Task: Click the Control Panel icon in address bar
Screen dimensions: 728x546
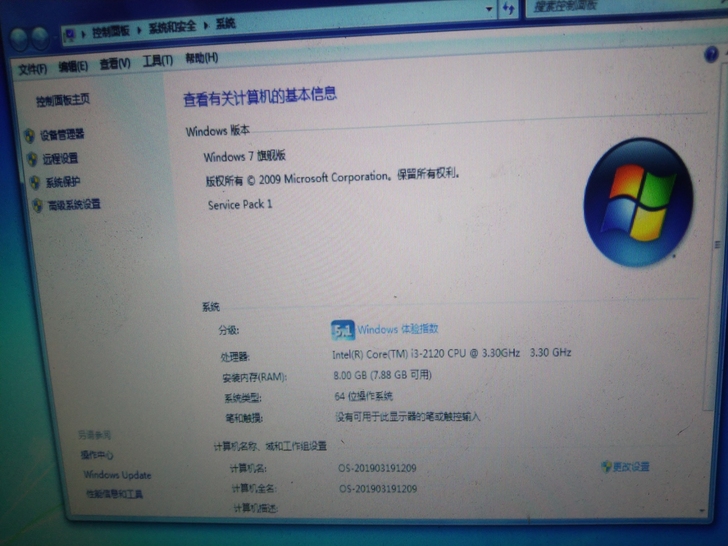Action: pyautogui.click(x=70, y=34)
